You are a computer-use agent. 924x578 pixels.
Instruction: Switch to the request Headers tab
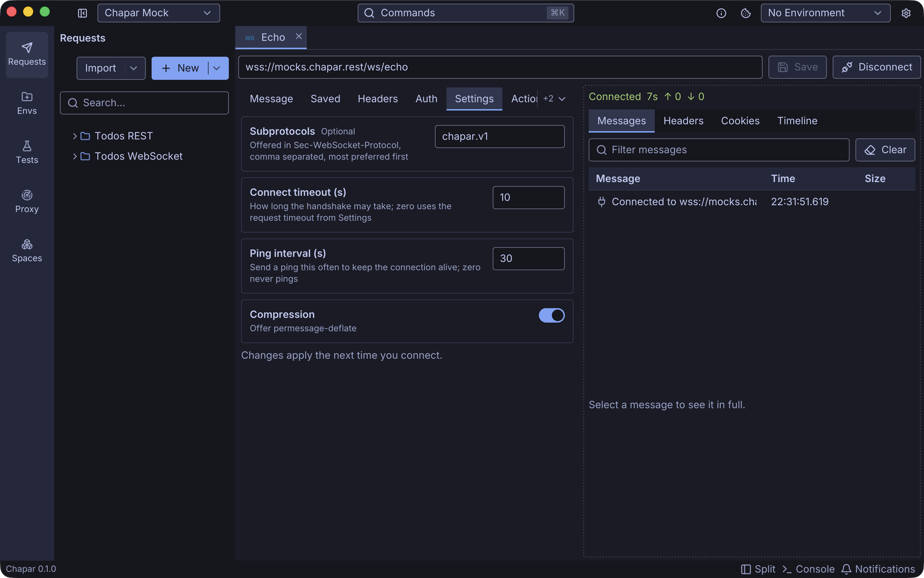point(378,99)
